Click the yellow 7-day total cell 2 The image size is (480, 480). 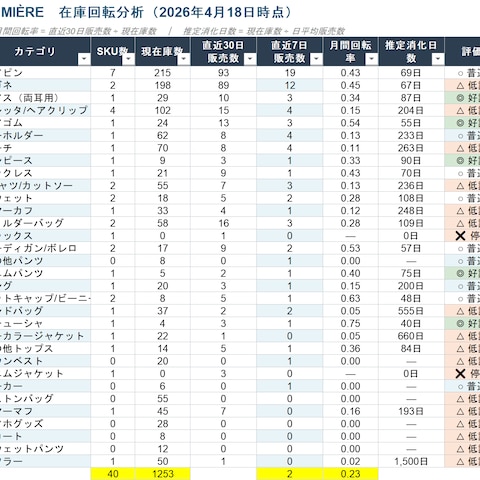point(290,474)
